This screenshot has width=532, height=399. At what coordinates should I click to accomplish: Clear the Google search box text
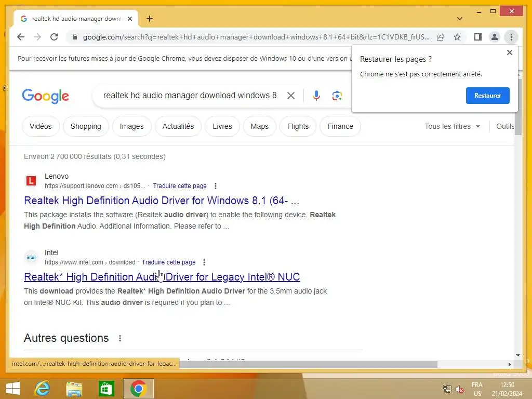291,96
